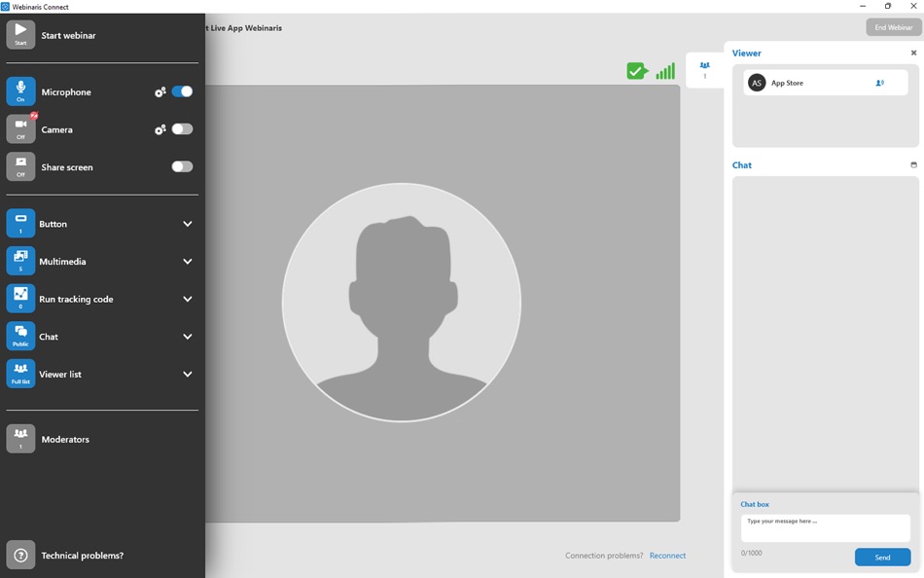The image size is (924, 578).
Task: Click the Microphone label
Action: 66,92
